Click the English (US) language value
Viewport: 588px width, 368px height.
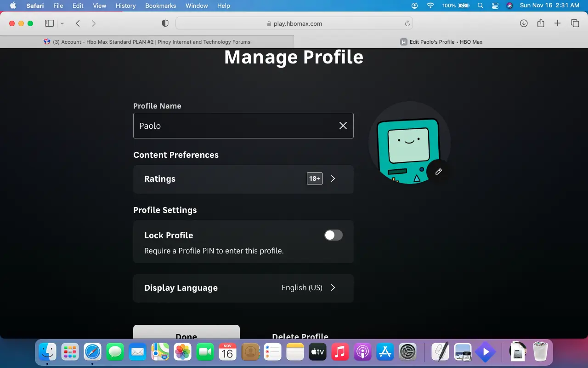[x=302, y=287]
